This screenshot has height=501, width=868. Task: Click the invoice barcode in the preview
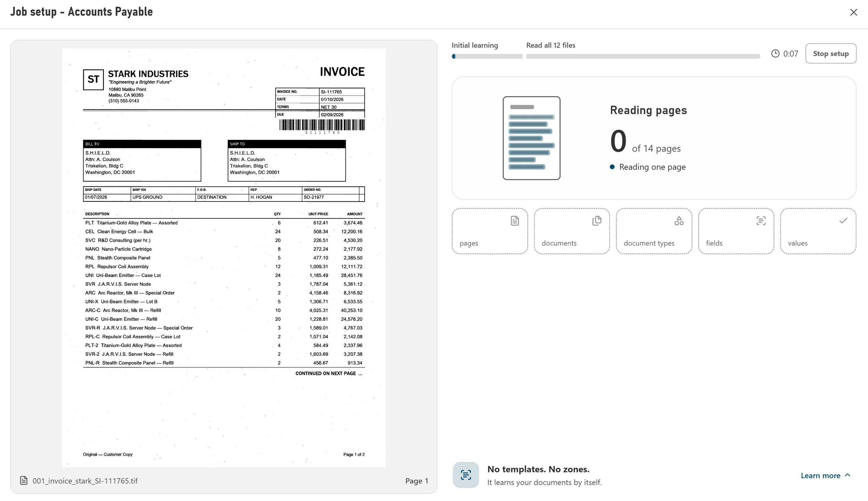[322, 125]
